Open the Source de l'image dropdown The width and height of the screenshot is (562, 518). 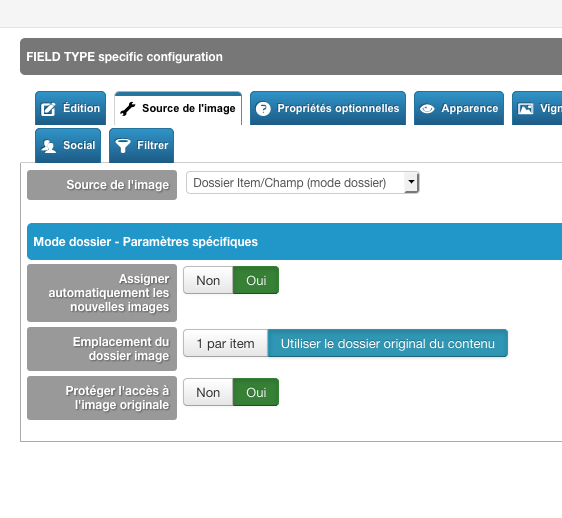[x=303, y=183]
